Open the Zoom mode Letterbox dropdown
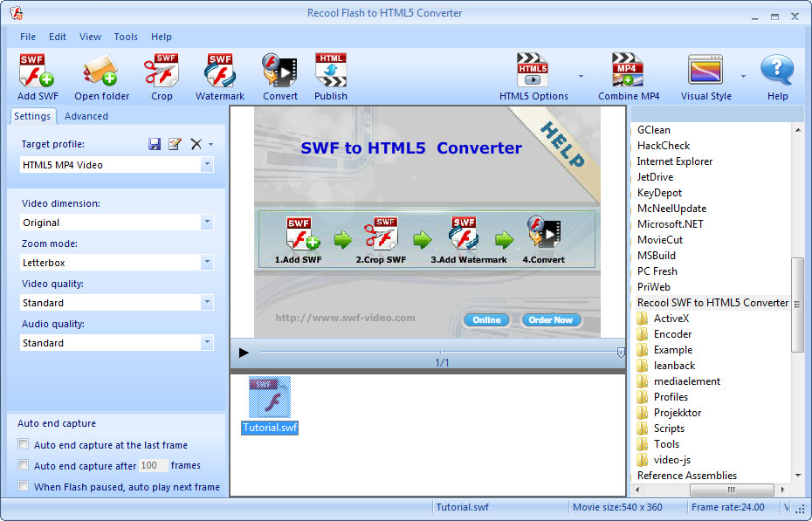Image resolution: width=812 pixels, height=521 pixels. [x=207, y=262]
